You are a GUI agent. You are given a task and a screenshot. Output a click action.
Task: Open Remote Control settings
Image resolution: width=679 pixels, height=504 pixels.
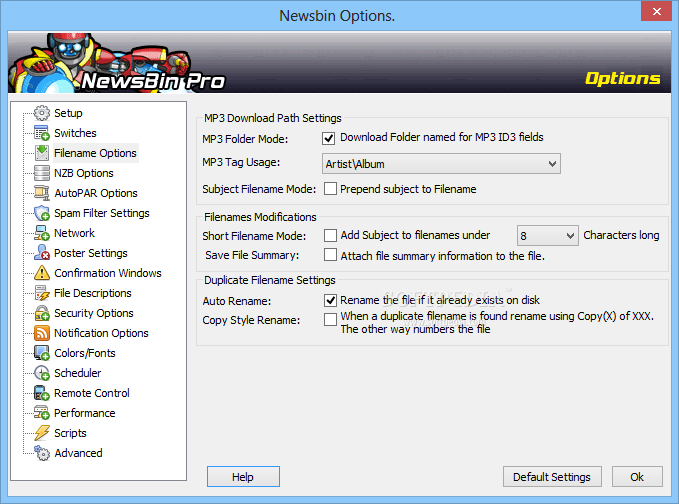92,393
